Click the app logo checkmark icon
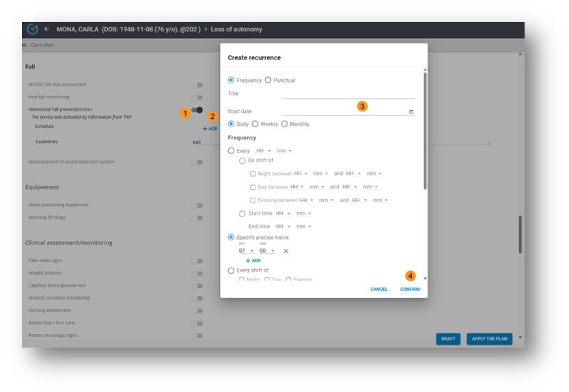This screenshot has width=569, height=392. pyautogui.click(x=32, y=29)
